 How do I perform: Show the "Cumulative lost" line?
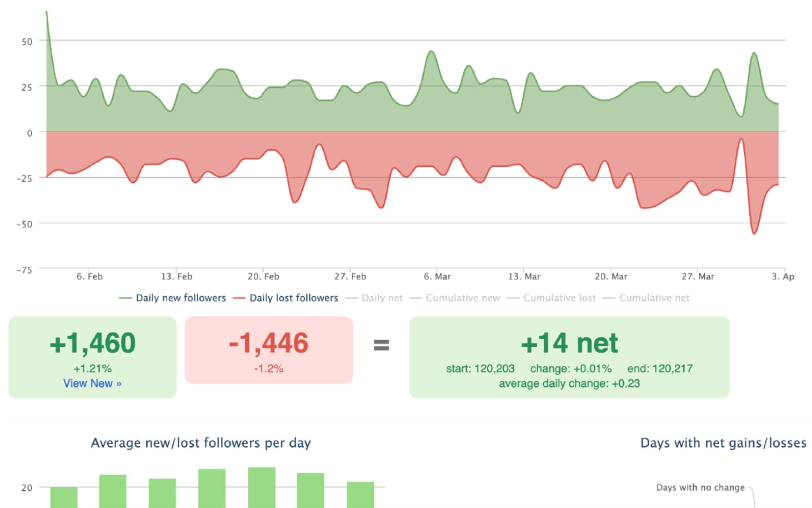click(559, 298)
